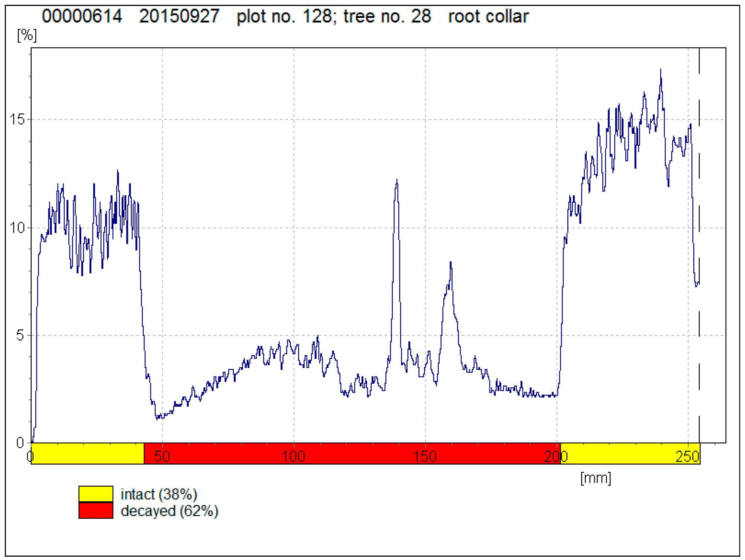This screenshot has height=560, width=745.
Task: Click the 10 percent y-axis label
Action: tap(17, 228)
